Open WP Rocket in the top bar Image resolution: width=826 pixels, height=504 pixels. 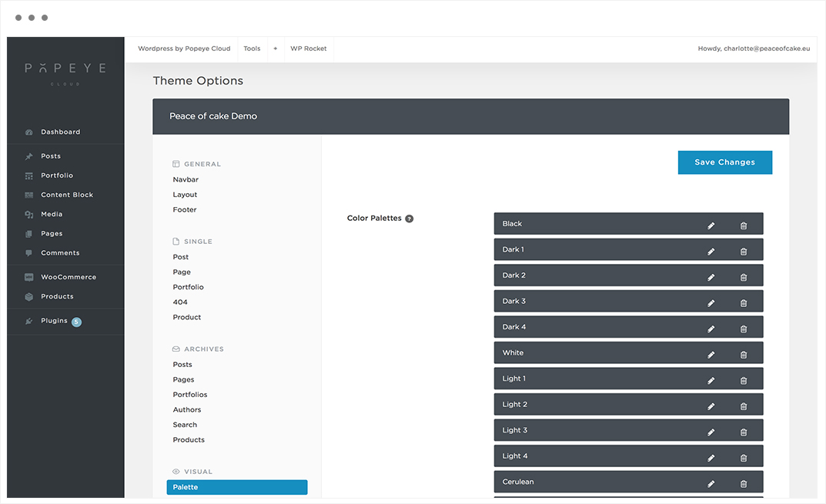point(308,48)
